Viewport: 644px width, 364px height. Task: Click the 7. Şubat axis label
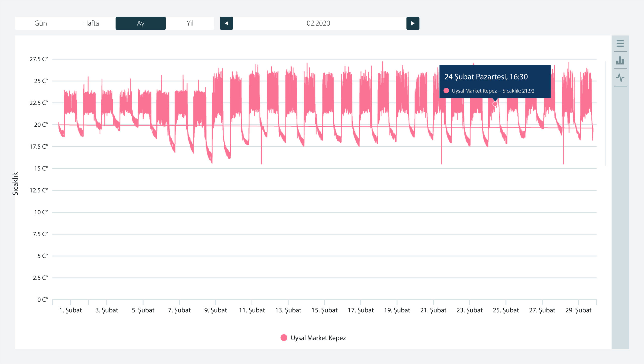(x=179, y=310)
